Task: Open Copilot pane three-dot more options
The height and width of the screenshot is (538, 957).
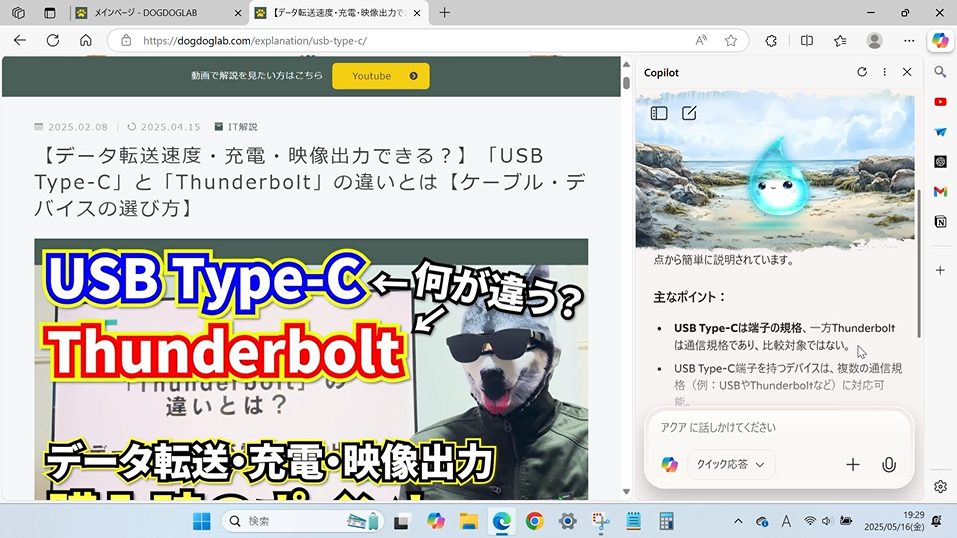Action: coord(885,72)
